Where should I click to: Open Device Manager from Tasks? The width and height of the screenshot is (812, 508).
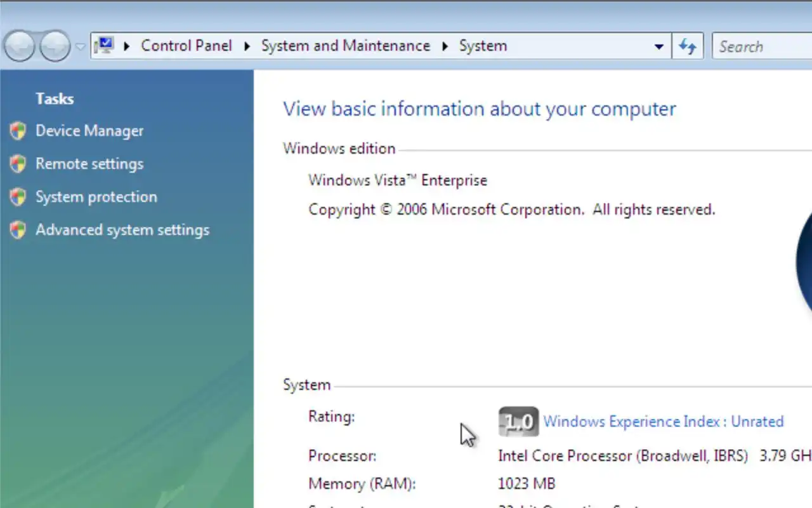tap(89, 131)
